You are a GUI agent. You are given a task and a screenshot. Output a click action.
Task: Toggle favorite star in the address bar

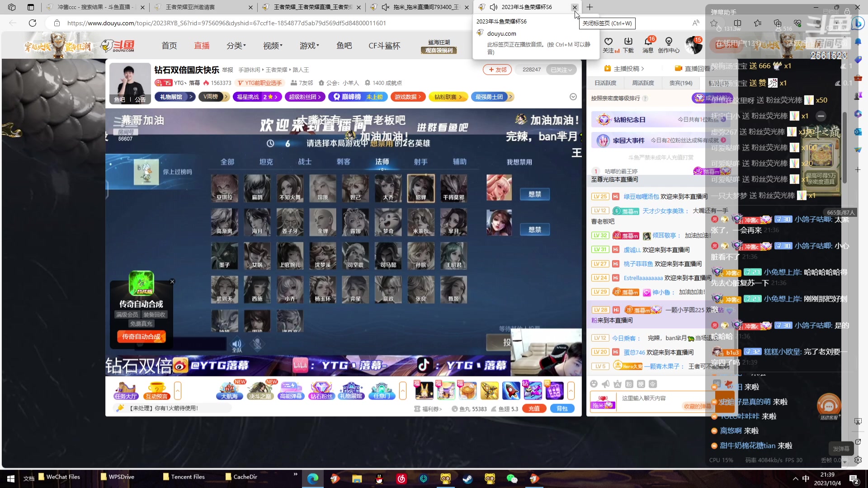point(714,23)
